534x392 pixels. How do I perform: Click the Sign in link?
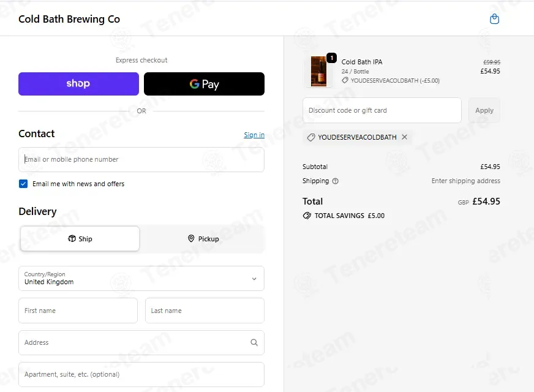[x=254, y=135]
